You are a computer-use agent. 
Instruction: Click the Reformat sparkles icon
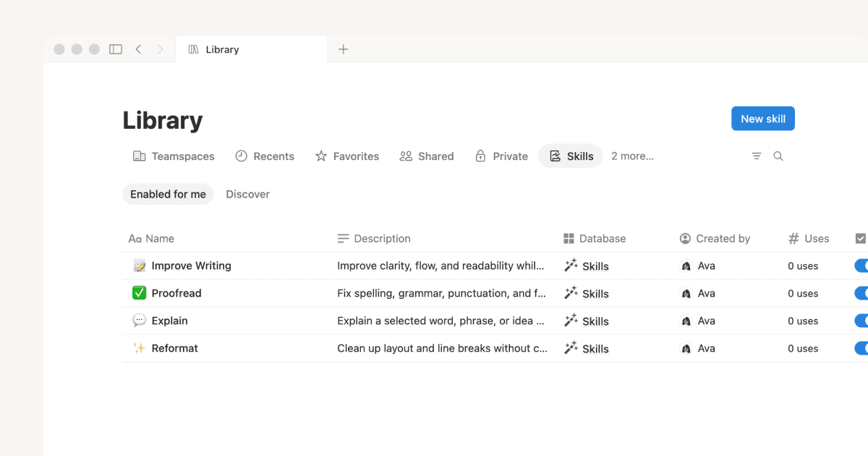pos(140,348)
